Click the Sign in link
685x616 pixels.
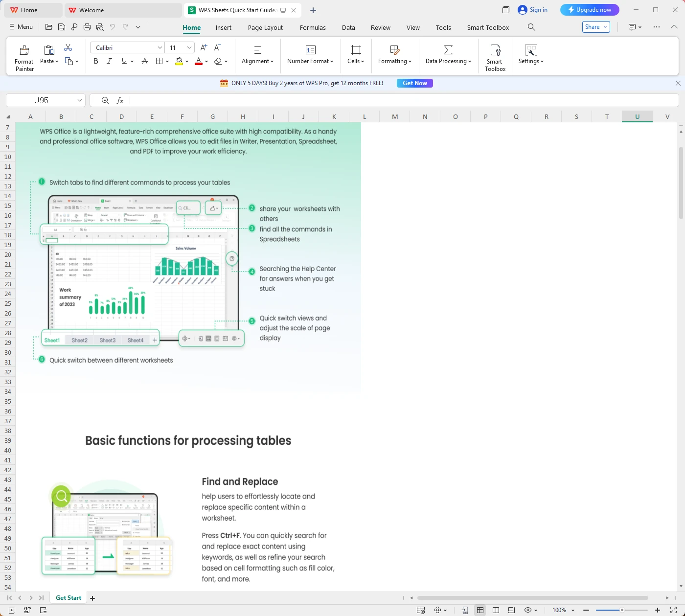point(533,10)
